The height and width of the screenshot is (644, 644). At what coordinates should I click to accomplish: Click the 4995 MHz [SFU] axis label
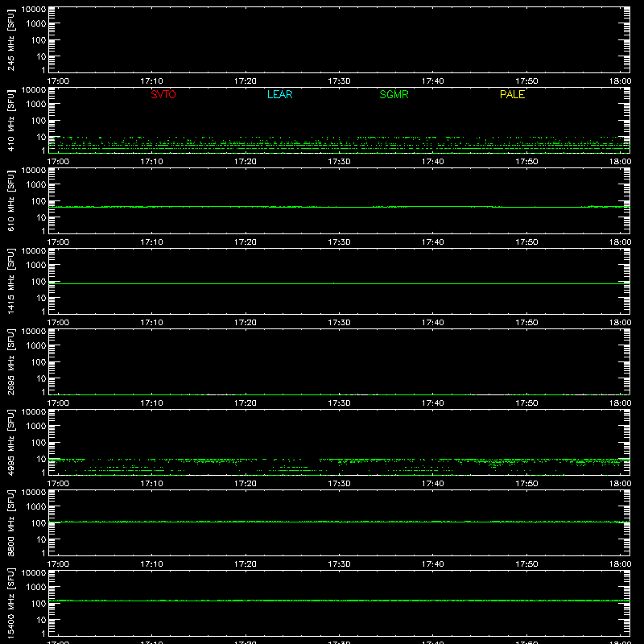11,442
